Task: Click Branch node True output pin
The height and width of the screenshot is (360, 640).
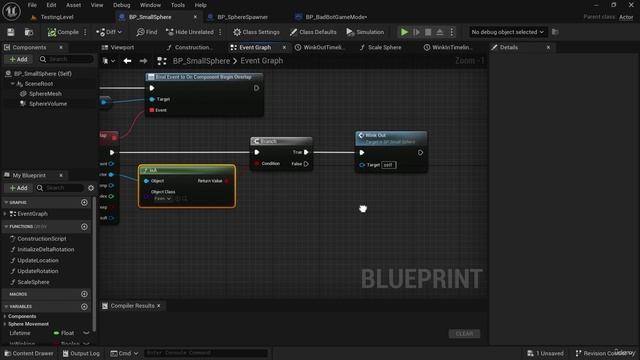Action: [x=306, y=152]
